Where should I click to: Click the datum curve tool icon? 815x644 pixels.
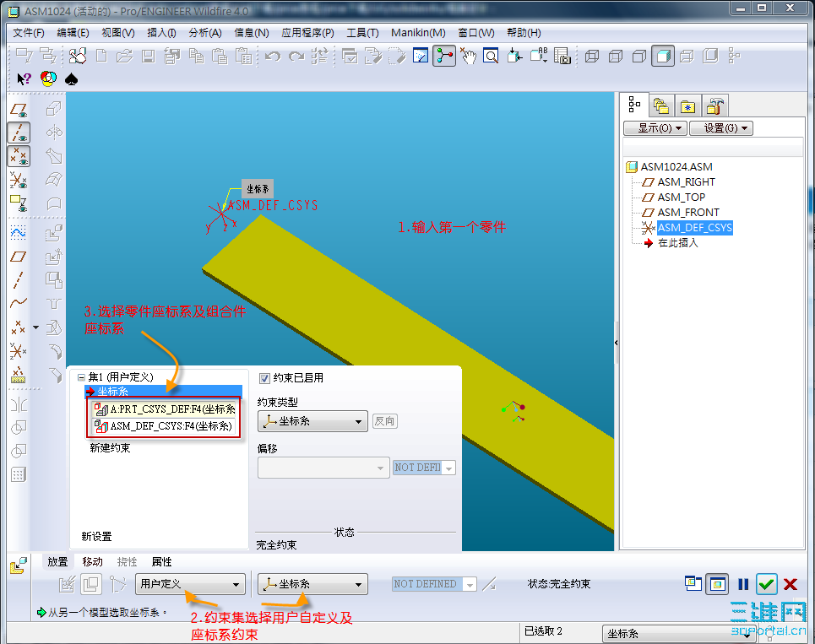coord(19,302)
